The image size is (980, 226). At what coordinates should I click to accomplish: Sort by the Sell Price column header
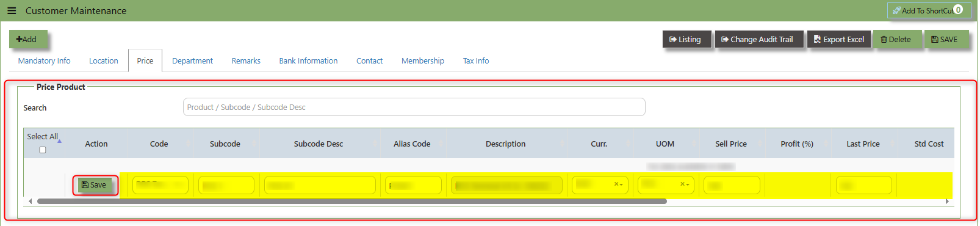click(x=731, y=144)
